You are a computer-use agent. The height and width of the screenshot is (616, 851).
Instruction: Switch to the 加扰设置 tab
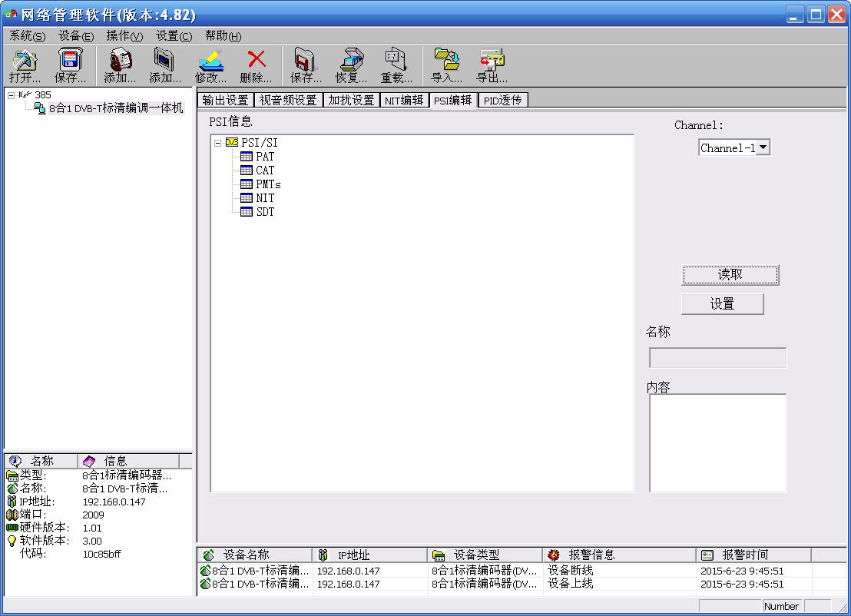click(351, 101)
